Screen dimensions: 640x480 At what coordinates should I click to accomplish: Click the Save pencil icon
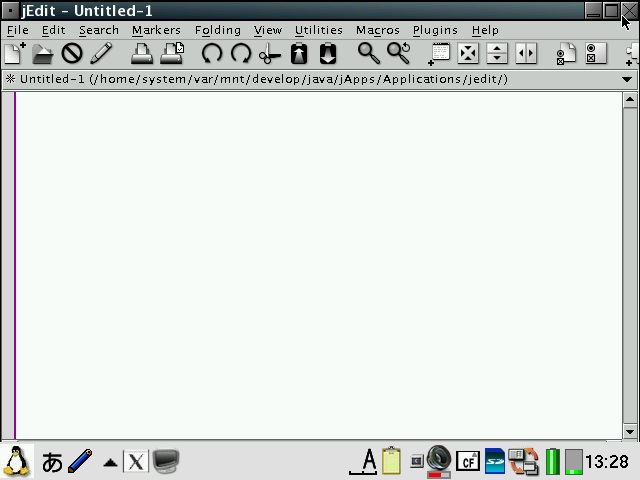[101, 54]
